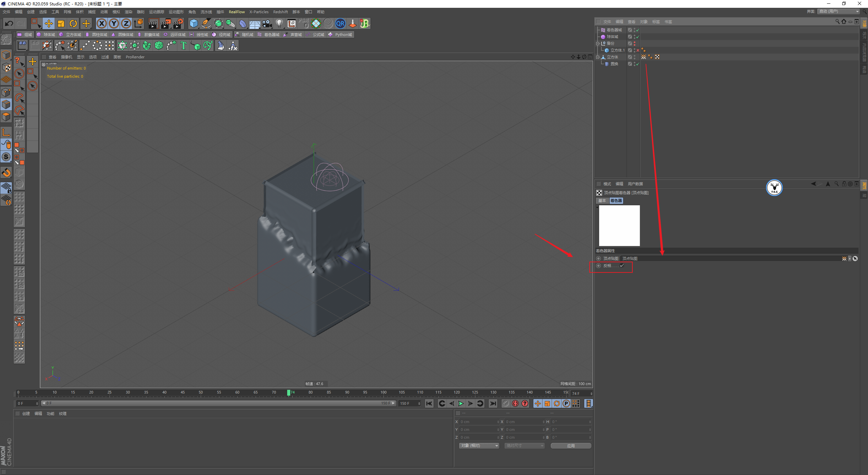The image size is (868, 475).
Task: Click the camera object icon
Action: (267, 23)
